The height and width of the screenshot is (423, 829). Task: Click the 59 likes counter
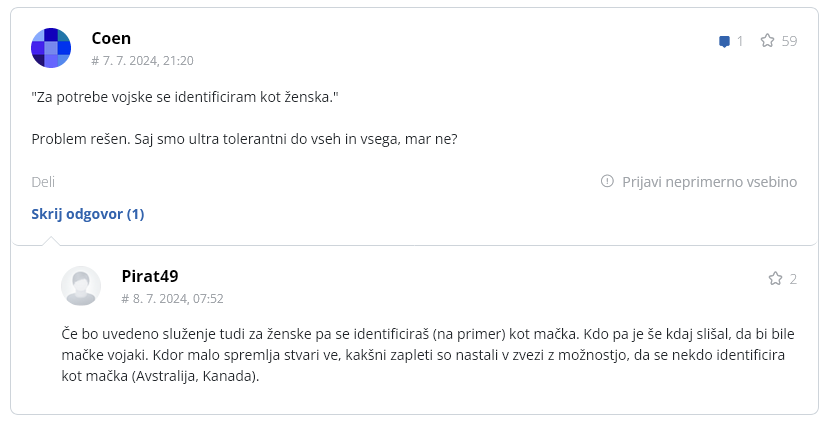point(789,41)
